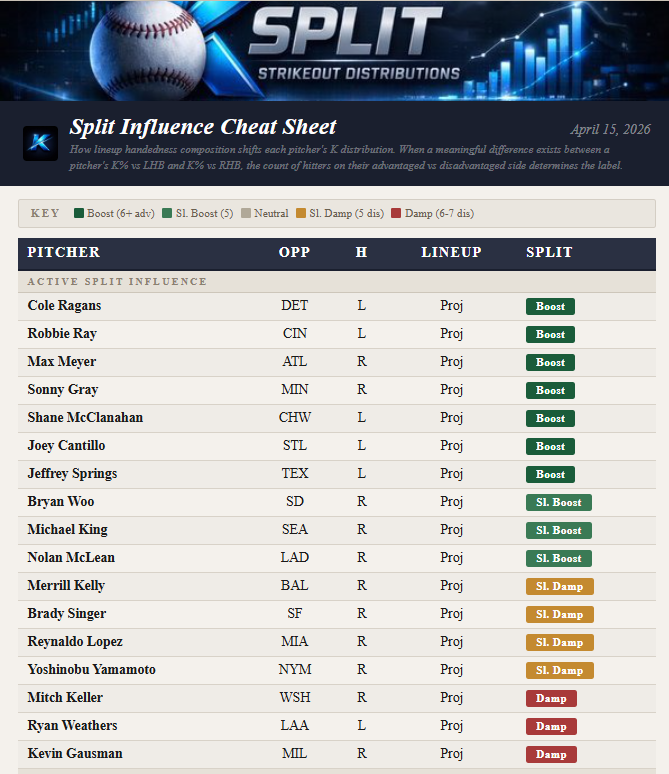
Task: Click the PITCHER column header
Action: click(64, 252)
